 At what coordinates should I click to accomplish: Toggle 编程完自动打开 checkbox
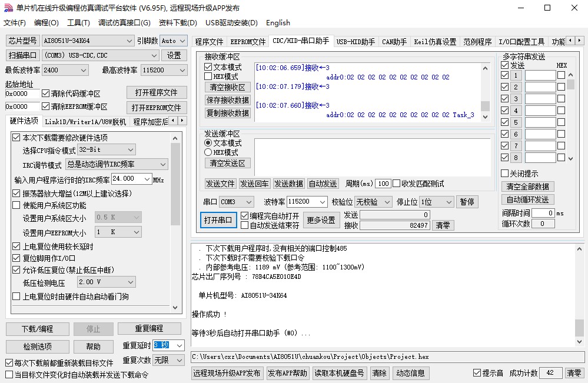pos(244,216)
